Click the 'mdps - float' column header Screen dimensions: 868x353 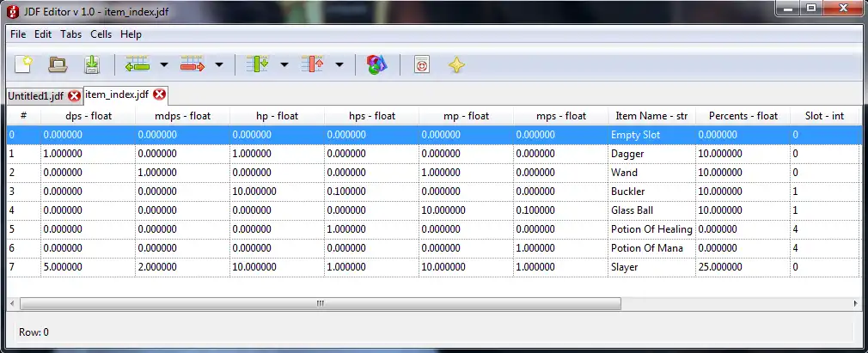tap(183, 116)
